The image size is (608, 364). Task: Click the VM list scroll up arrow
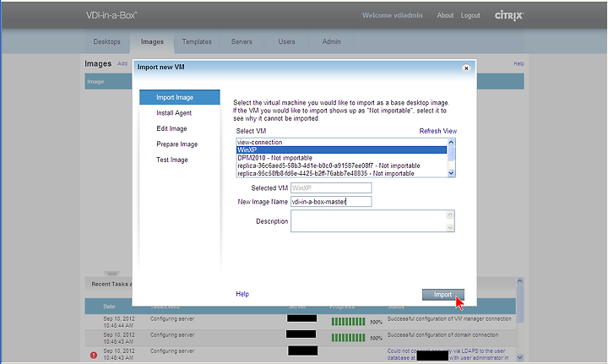[x=451, y=142]
